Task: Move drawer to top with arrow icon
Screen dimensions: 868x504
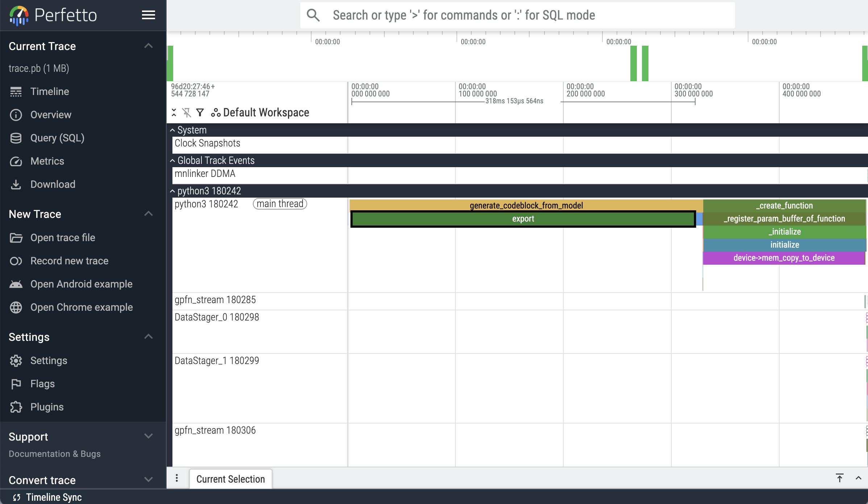Action: tap(840, 478)
